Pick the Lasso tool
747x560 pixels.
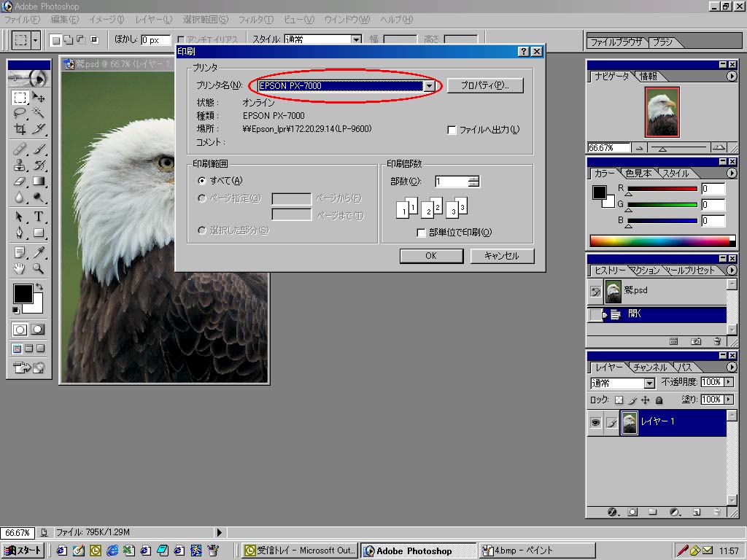tap(20, 113)
